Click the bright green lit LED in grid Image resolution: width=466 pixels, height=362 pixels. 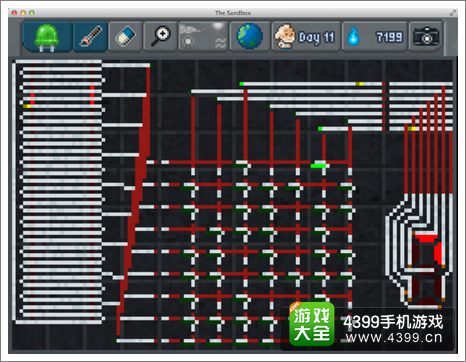(x=318, y=165)
